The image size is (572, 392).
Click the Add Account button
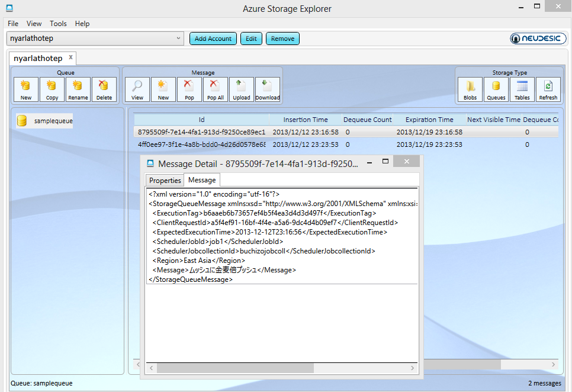tap(213, 38)
